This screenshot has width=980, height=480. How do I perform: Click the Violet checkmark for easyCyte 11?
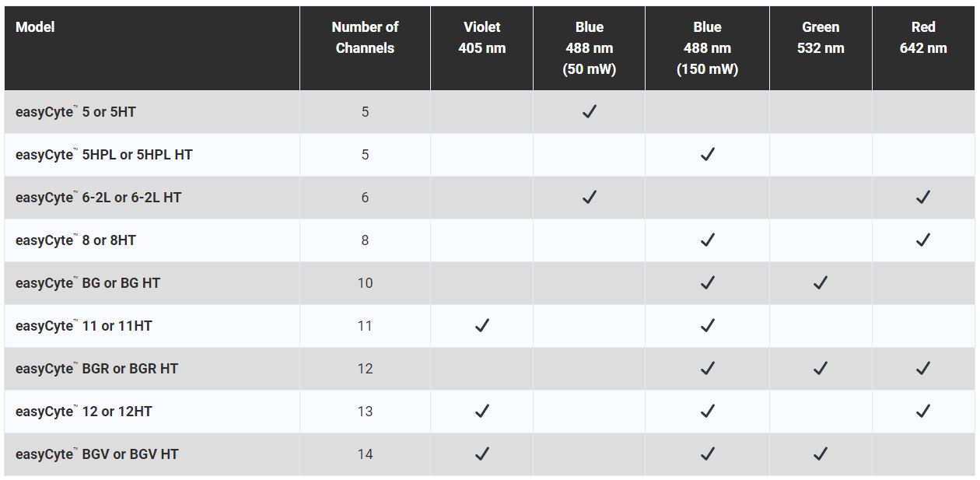pyautogui.click(x=481, y=326)
